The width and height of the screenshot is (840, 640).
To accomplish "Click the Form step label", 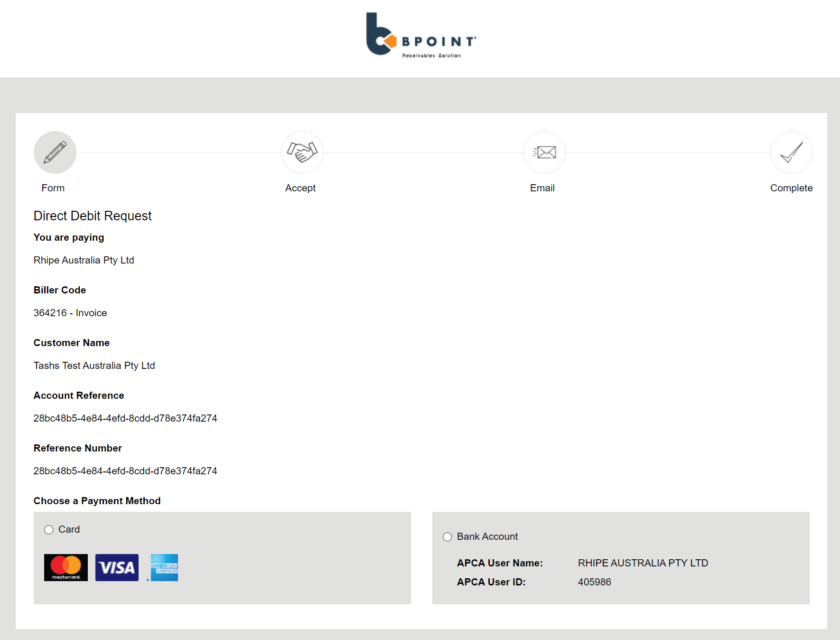I will [x=53, y=188].
